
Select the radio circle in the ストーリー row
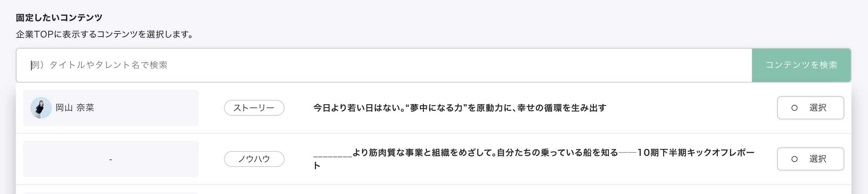tap(794, 108)
